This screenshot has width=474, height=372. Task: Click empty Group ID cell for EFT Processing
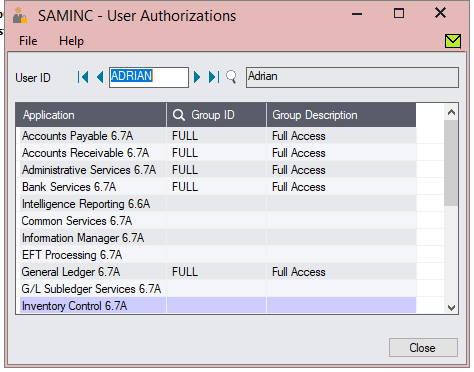[x=217, y=255]
